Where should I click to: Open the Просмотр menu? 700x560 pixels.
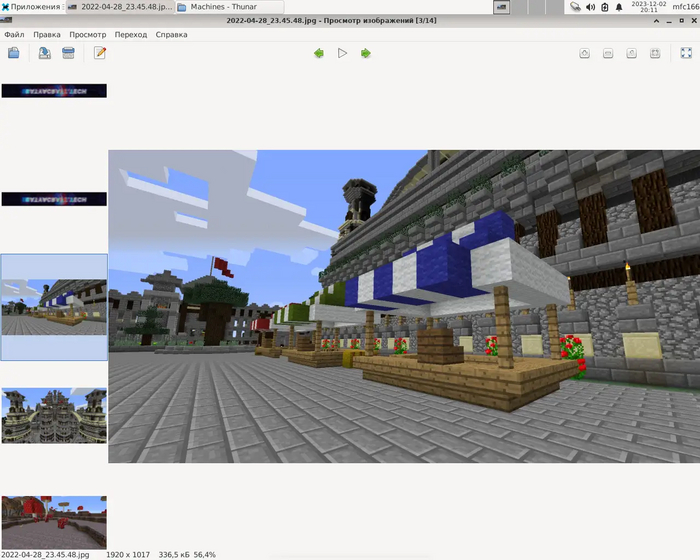88,34
